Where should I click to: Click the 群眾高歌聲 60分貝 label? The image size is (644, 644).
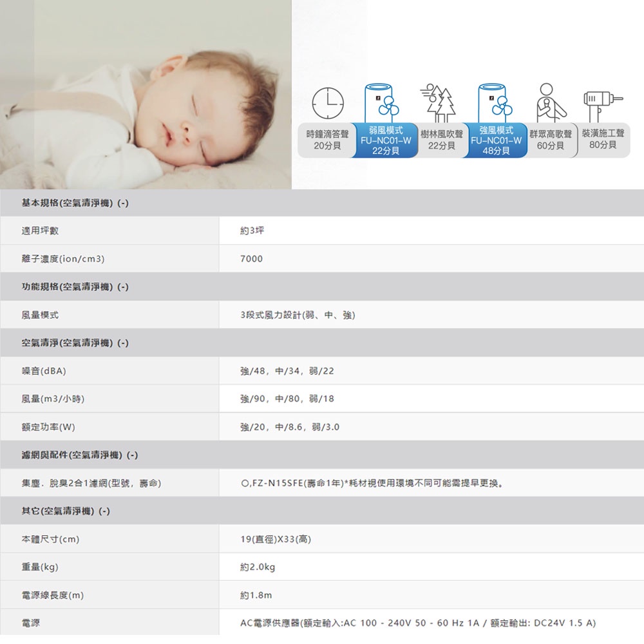(551, 140)
